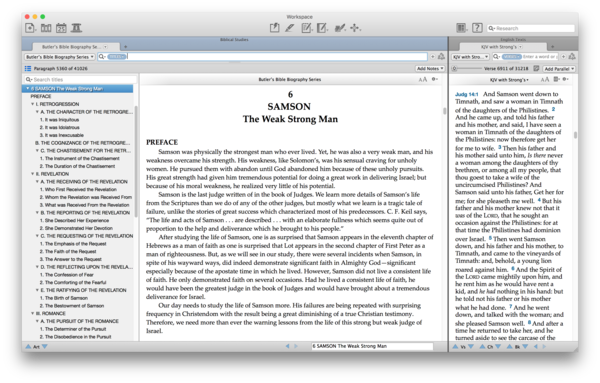This screenshot has height=383, width=600.
Task: Open KJV with Strong's pane title dropdown
Action: click(x=509, y=80)
